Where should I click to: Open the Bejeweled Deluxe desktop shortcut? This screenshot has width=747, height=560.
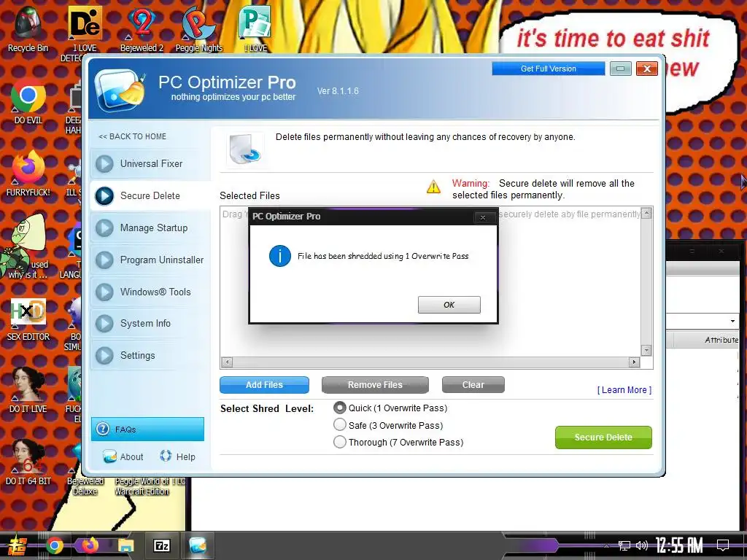click(85, 486)
